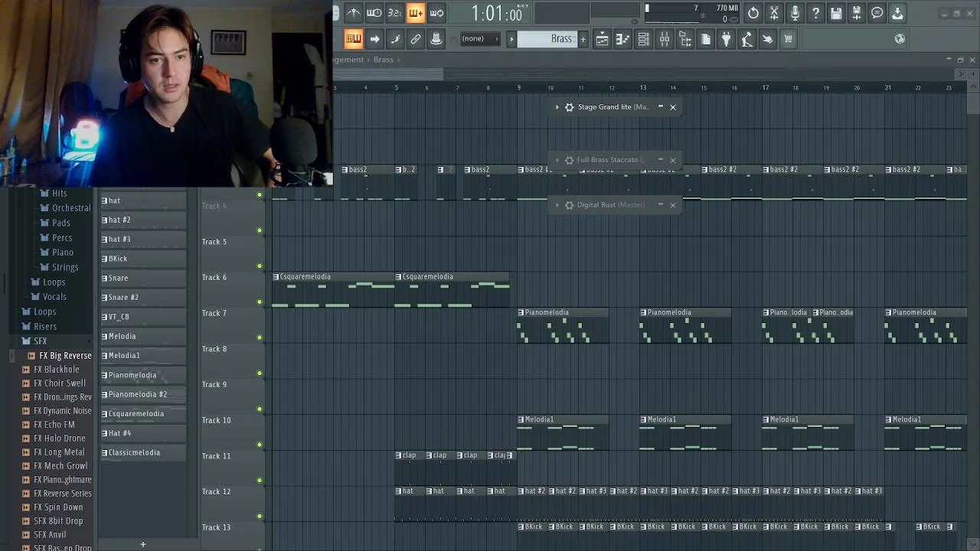Click the 1:01:00 time display
Screen dimensions: 980x551
click(x=497, y=13)
